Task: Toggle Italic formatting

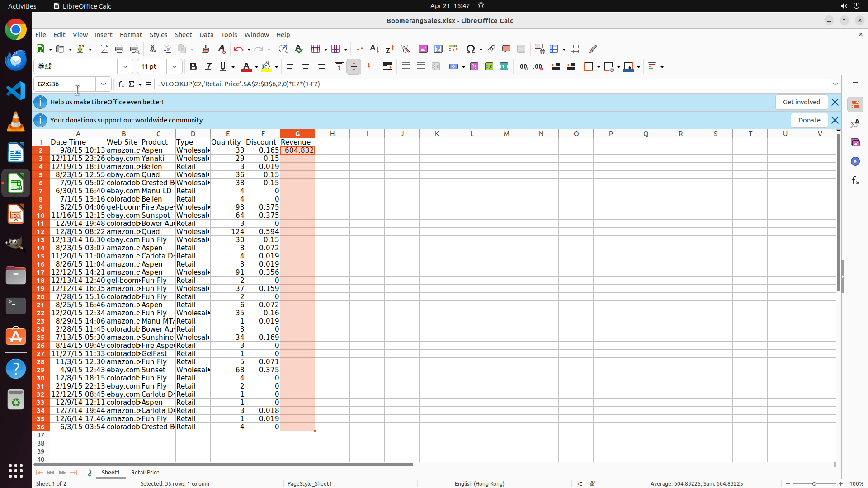Action: tap(208, 67)
